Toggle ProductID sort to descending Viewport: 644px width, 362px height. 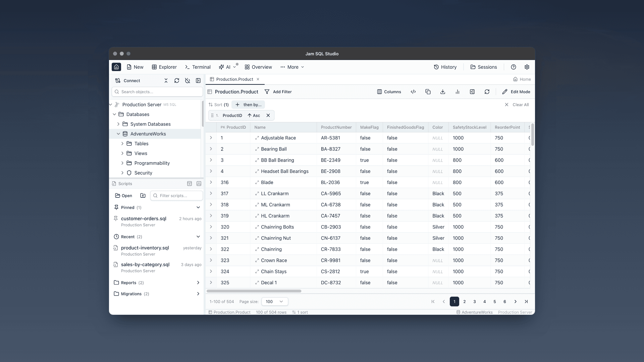click(255, 115)
